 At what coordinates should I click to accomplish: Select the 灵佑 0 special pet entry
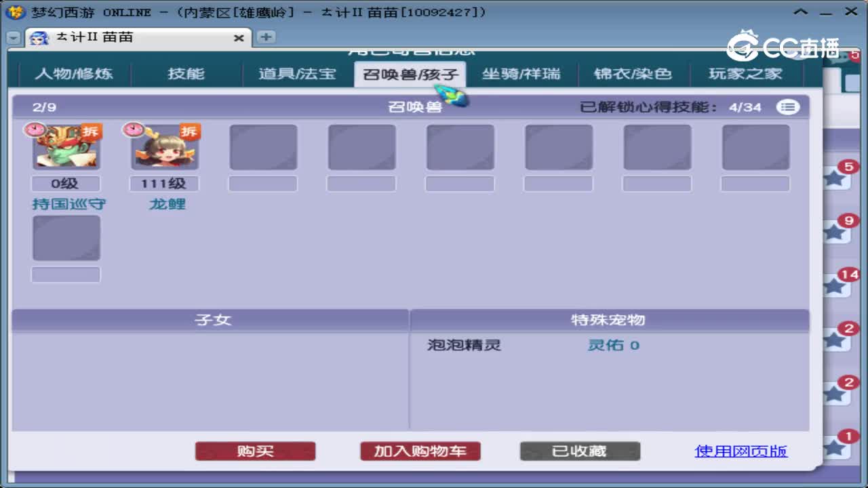point(612,345)
